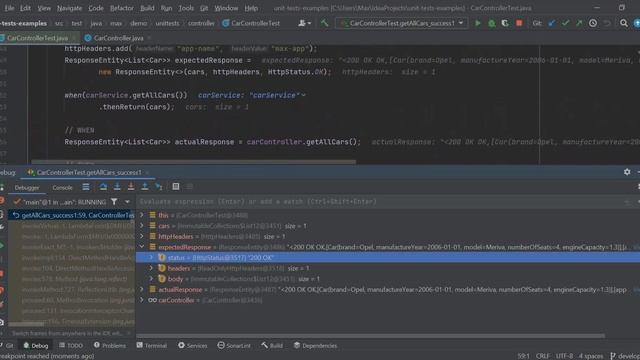Open the Build menu
Image resolution: width=640 pixels, height=360 pixels.
pyautogui.click(x=147, y=8)
